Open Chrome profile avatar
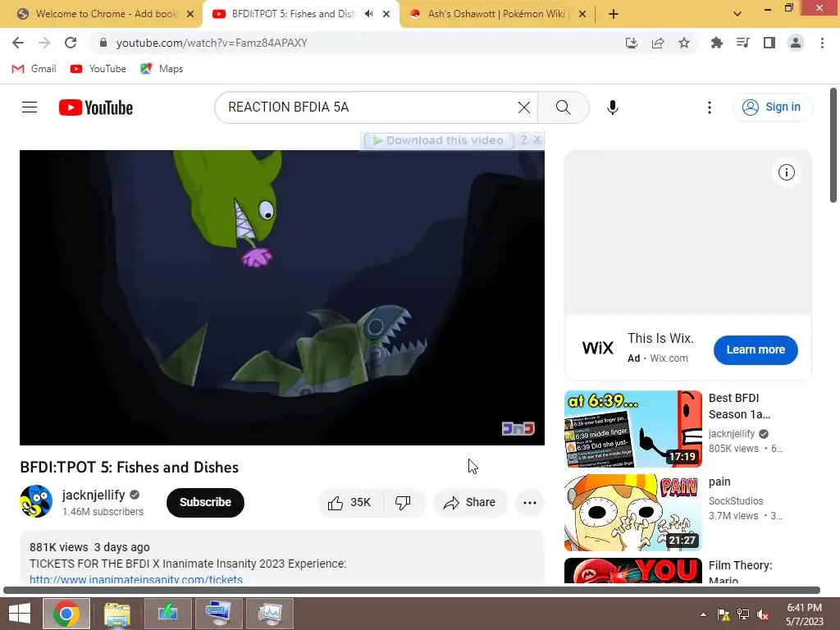This screenshot has height=630, width=840. click(796, 43)
